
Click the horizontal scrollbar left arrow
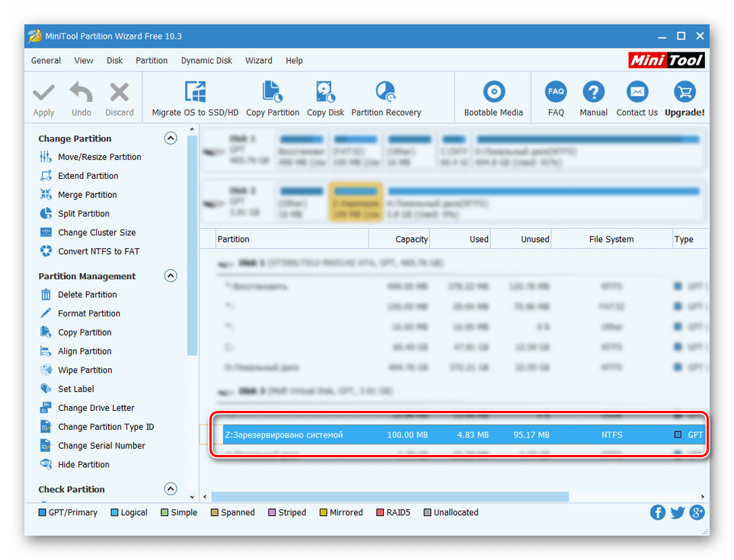click(205, 496)
